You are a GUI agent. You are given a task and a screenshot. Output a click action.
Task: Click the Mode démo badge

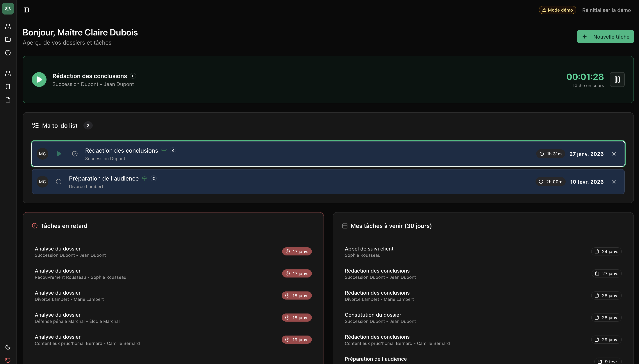click(x=557, y=10)
